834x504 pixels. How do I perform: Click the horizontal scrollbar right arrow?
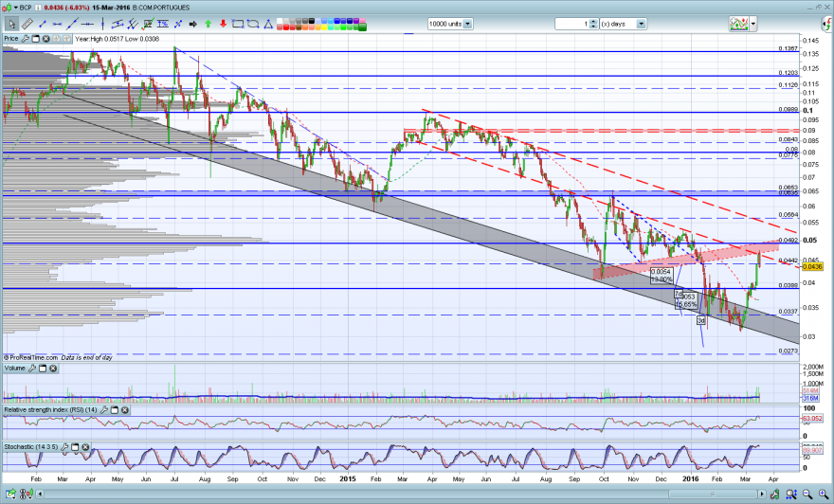tap(764, 495)
